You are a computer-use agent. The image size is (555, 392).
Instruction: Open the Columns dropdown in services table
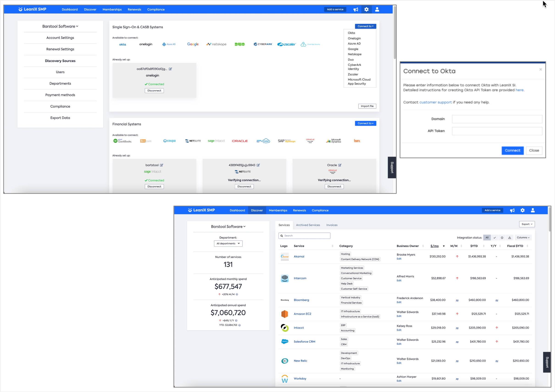523,237
